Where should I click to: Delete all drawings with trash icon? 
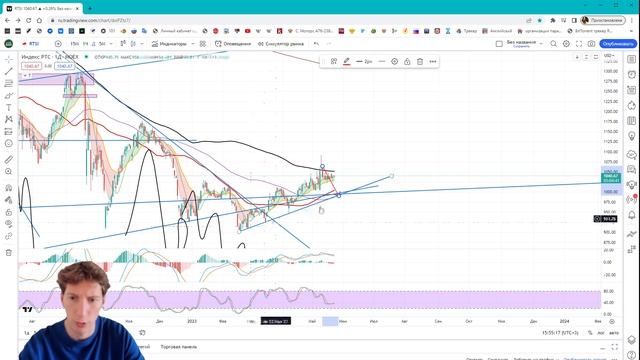pos(8,253)
